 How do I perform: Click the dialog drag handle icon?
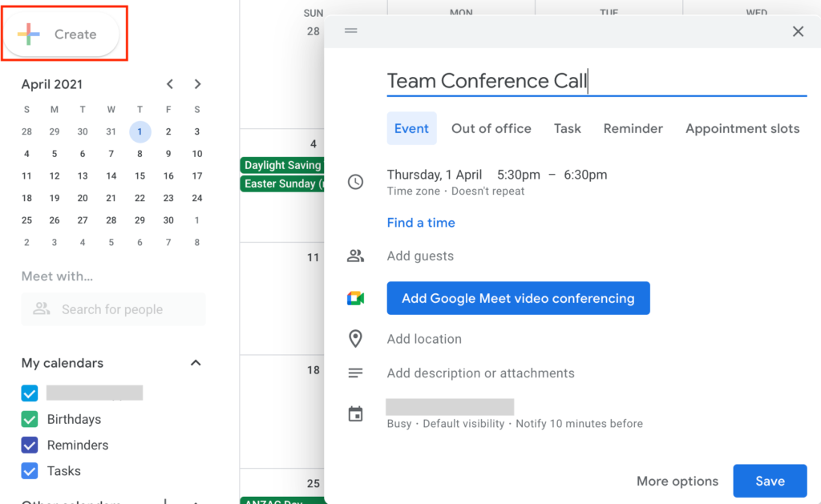pyautogui.click(x=351, y=31)
